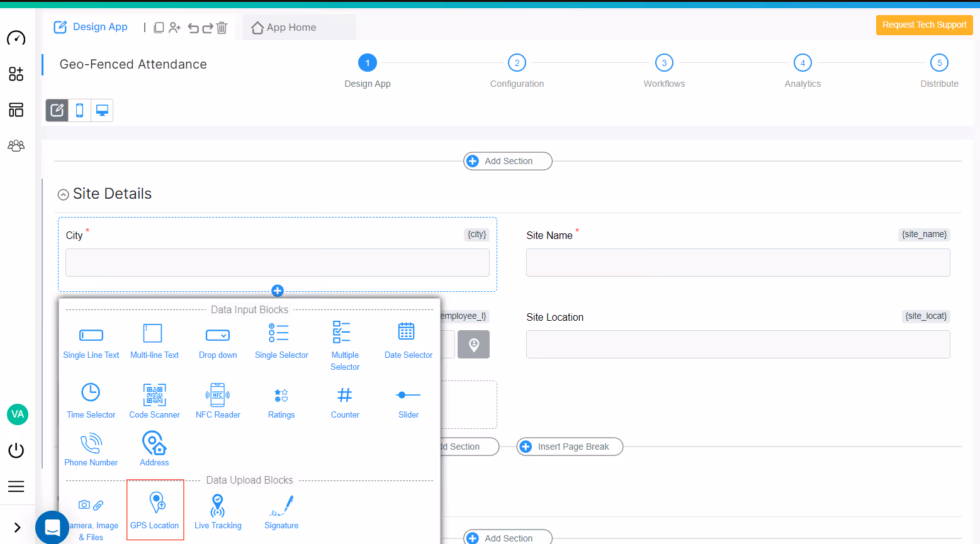Add an NFC Reader block
The image size is (980, 544).
point(218,401)
